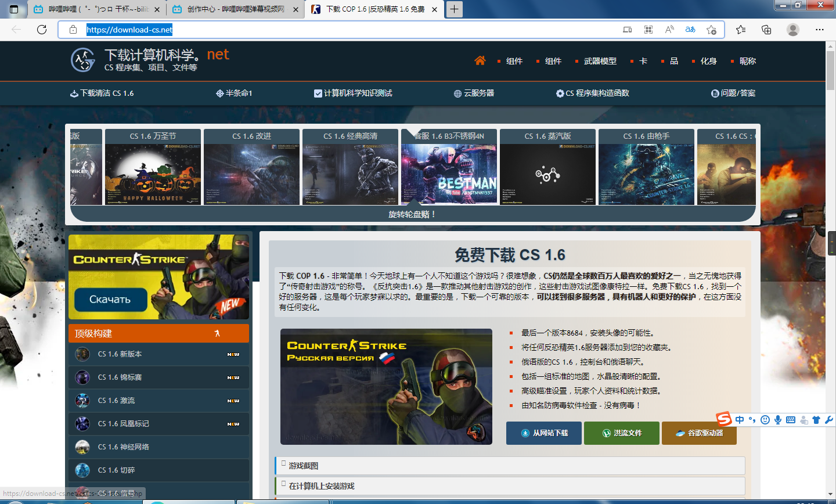Open CS 1.6 切碎 in top builds
This screenshot has width=836, height=504.
(158, 470)
